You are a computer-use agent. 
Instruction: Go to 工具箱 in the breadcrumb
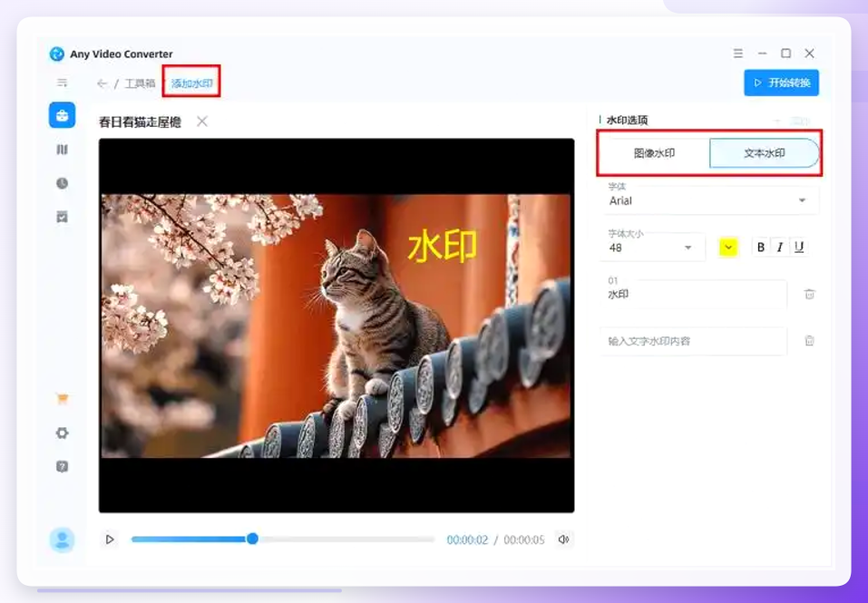[x=140, y=83]
